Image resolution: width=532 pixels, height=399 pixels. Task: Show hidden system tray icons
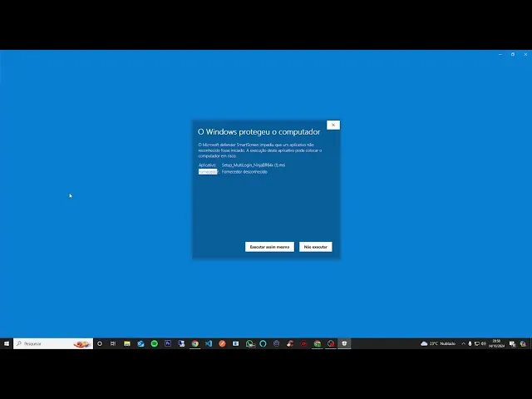coord(463,343)
